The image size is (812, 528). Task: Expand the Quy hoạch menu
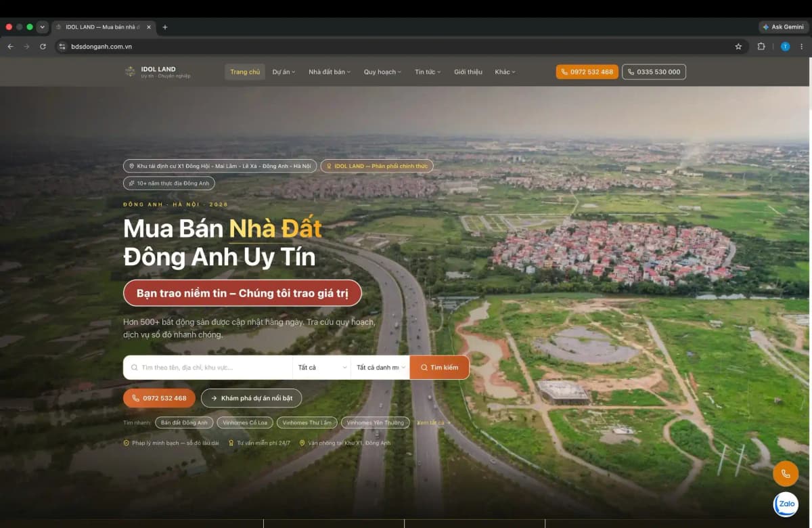coord(382,72)
